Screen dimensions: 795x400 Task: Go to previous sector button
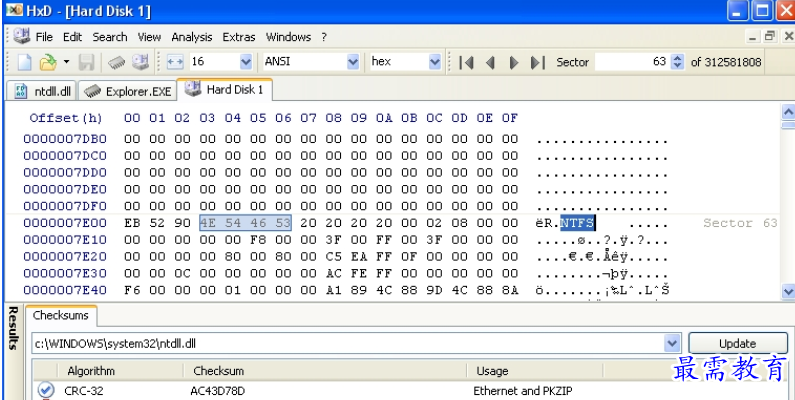point(490,62)
